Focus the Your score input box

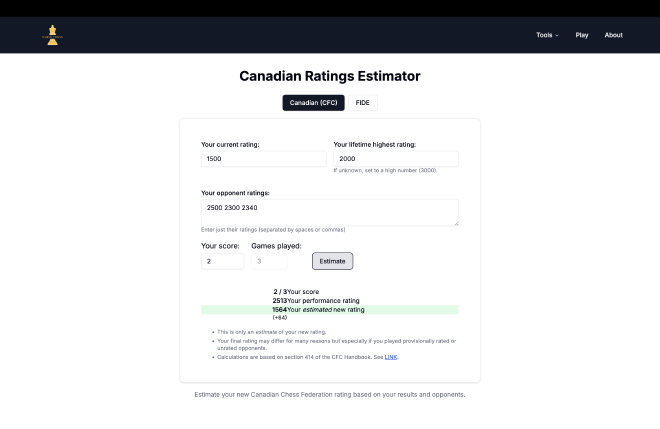tap(222, 261)
